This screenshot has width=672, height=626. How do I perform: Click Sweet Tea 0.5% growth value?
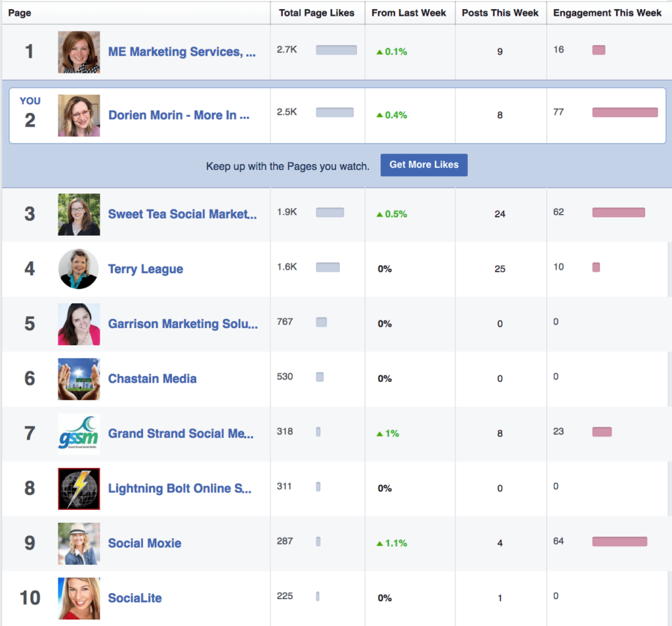(392, 214)
